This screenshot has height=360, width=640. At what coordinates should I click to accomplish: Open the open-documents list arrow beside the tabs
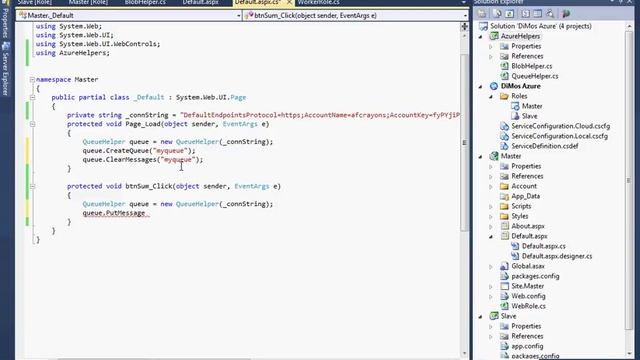[x=463, y=3]
